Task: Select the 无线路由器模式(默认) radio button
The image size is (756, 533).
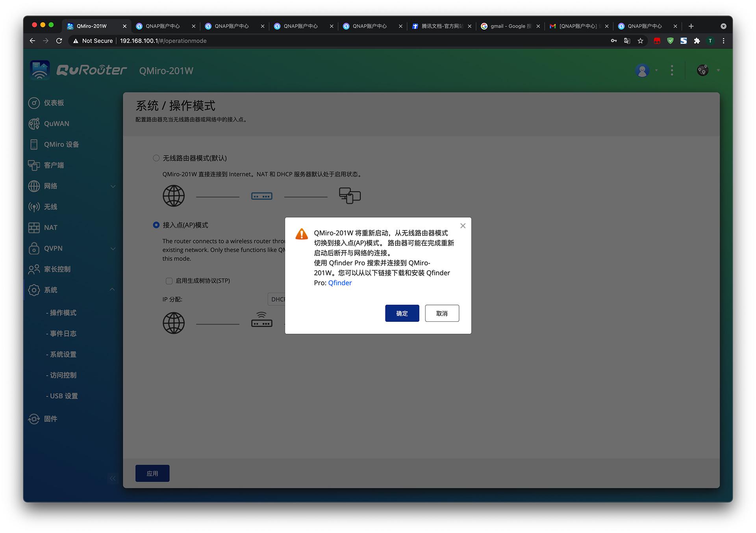Action: (x=156, y=158)
